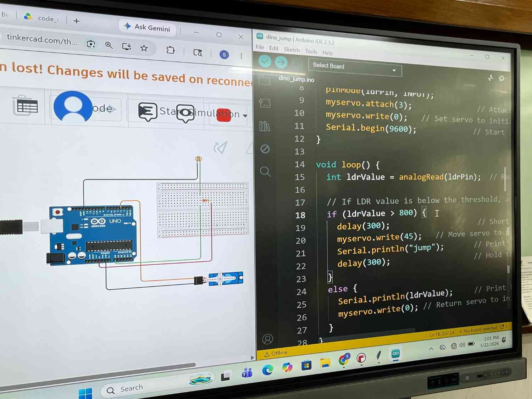Image resolution: width=532 pixels, height=399 pixels.
Task: Click 'Ln 18, Col 24' in status bar
Action: click(442, 334)
